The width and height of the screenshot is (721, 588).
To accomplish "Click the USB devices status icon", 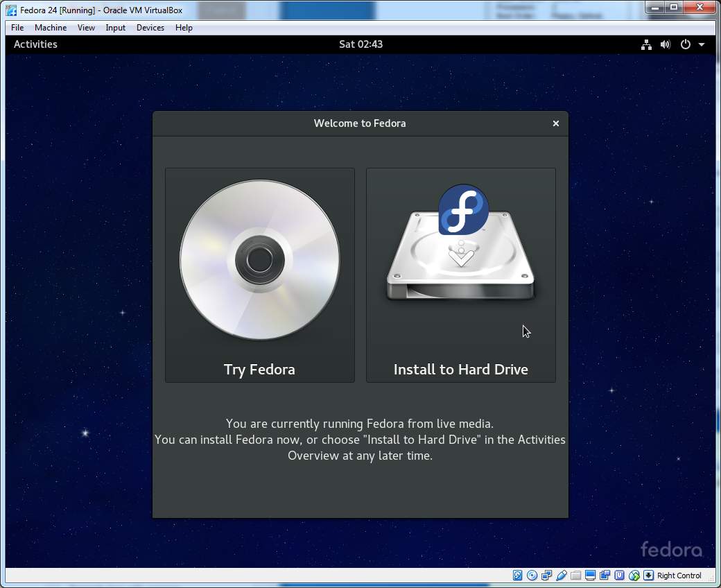I will coord(562,575).
